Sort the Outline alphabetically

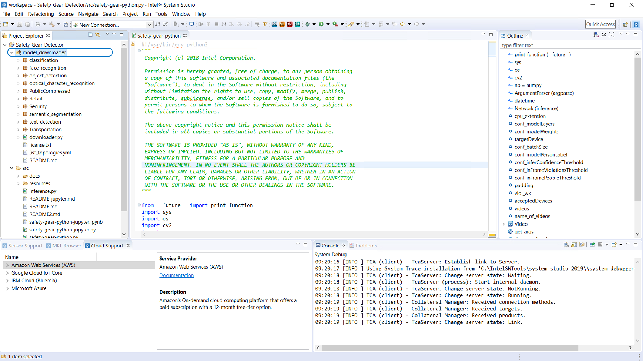(596, 35)
